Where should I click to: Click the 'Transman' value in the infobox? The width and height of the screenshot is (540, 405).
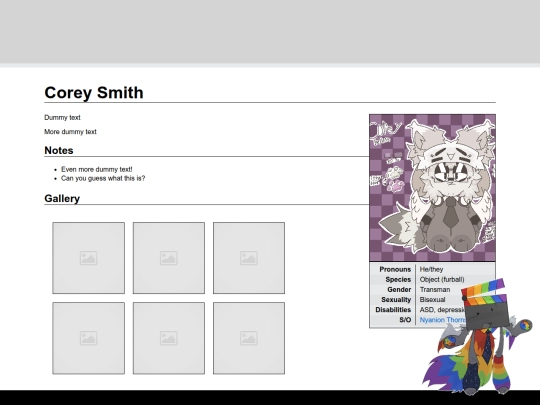click(435, 290)
